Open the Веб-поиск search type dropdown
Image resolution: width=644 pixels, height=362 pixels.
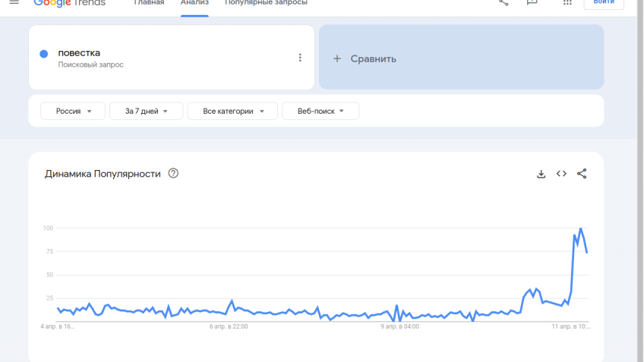click(x=320, y=112)
